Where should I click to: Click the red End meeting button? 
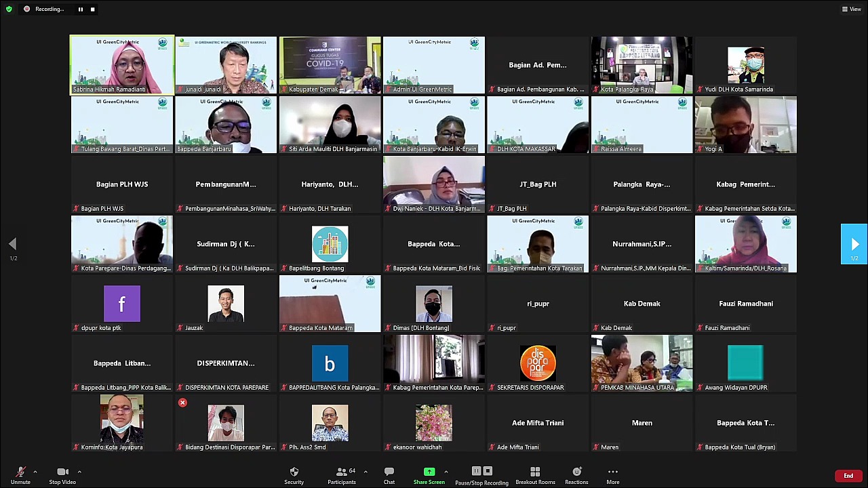pos(848,476)
